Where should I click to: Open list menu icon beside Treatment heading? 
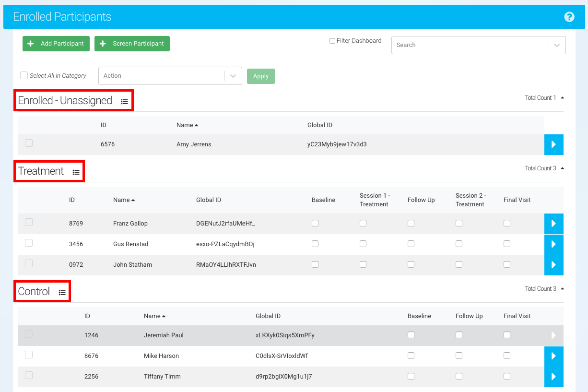76,172
